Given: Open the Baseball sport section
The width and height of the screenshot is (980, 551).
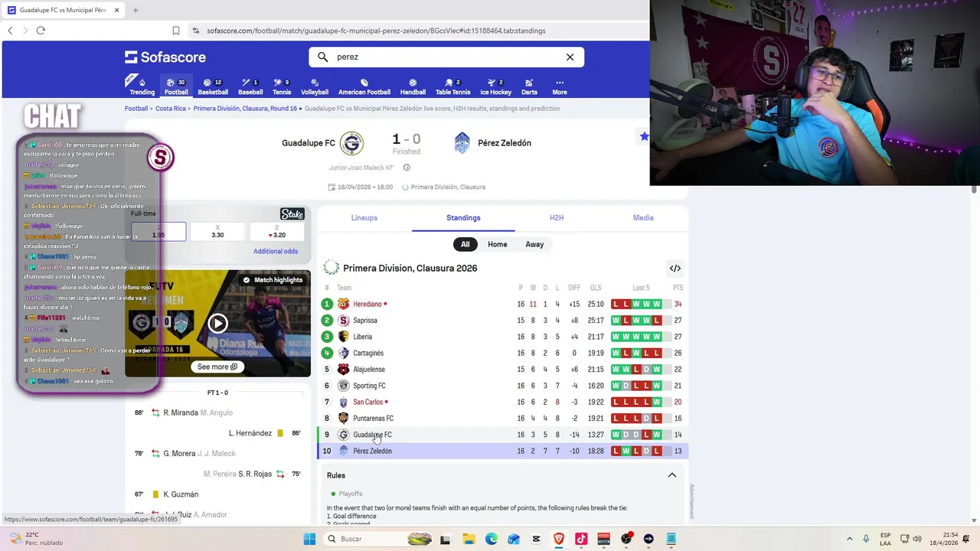Looking at the screenshot, I should tap(250, 86).
